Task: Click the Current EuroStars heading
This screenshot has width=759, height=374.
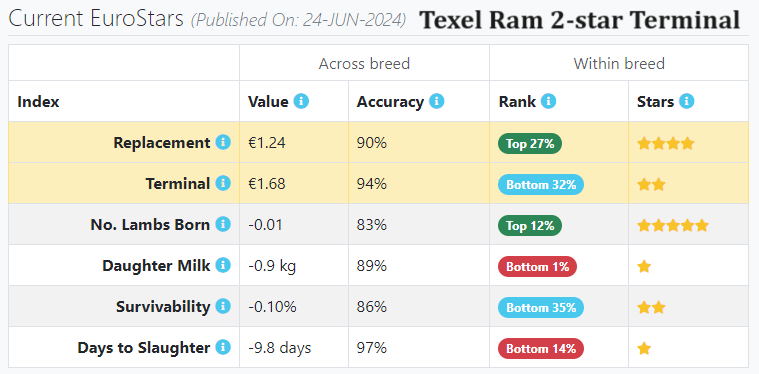Action: coord(96,19)
